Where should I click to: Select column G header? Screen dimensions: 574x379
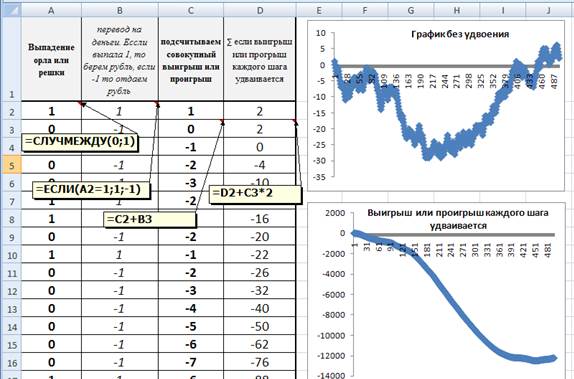coord(411,10)
